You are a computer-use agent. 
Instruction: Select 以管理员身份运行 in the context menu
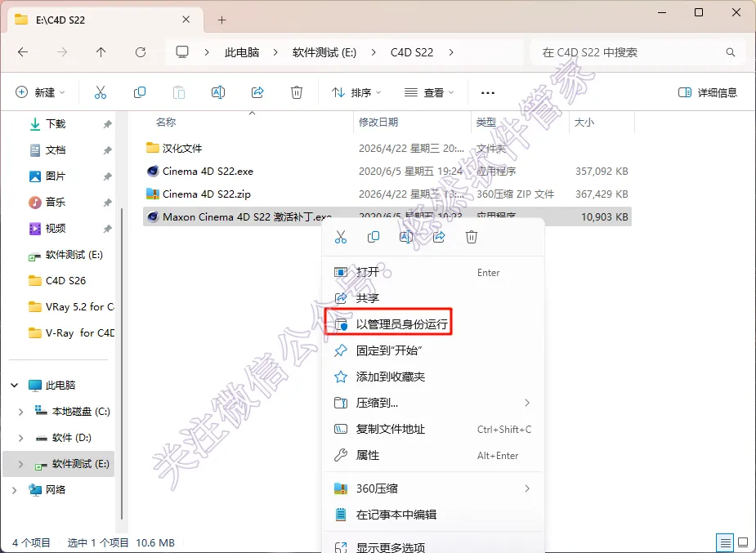pos(433,324)
